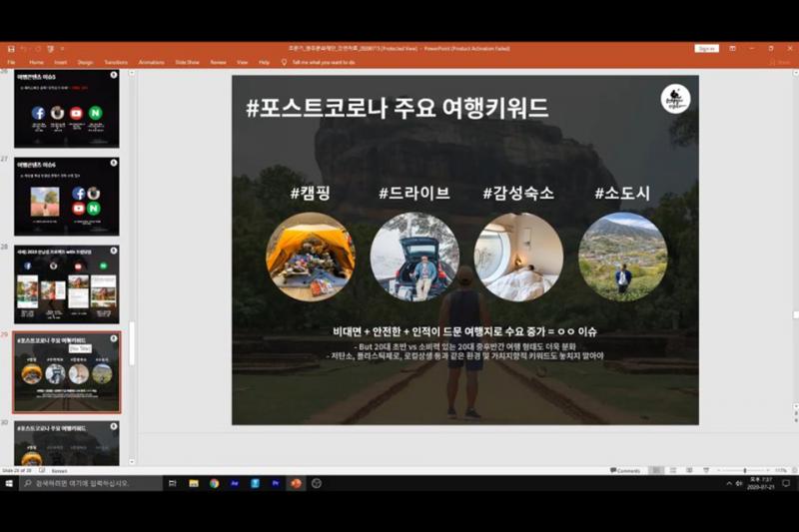
Task: Select the circular small town hillside photo
Action: [x=622, y=257]
